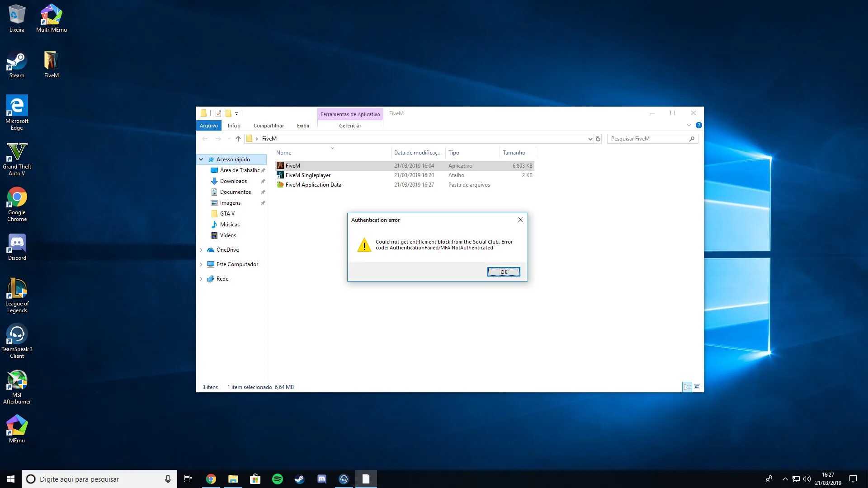Select Microsoft Edge desktop icon
868x488 pixels.
17,113
